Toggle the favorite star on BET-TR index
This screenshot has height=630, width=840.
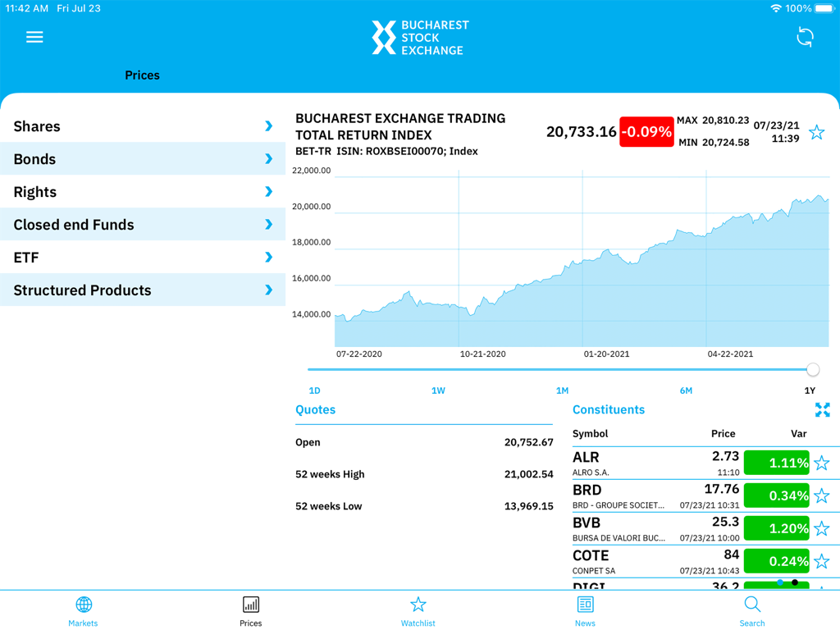tap(817, 132)
